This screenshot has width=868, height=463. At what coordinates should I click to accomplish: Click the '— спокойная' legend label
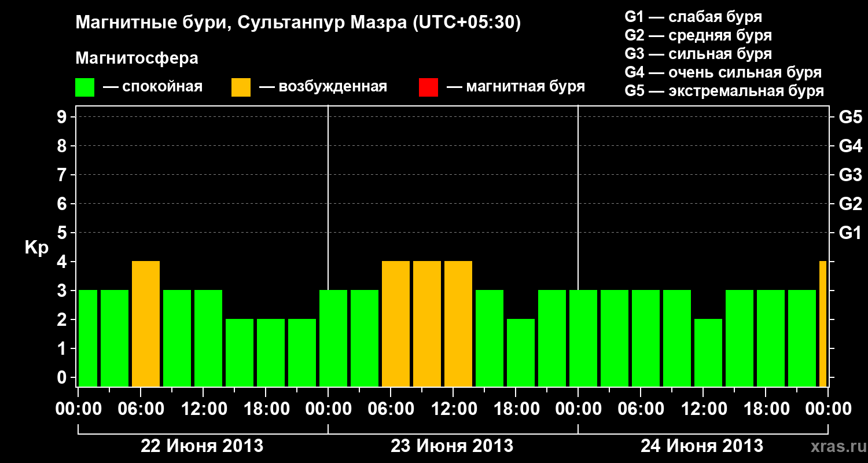point(153,87)
